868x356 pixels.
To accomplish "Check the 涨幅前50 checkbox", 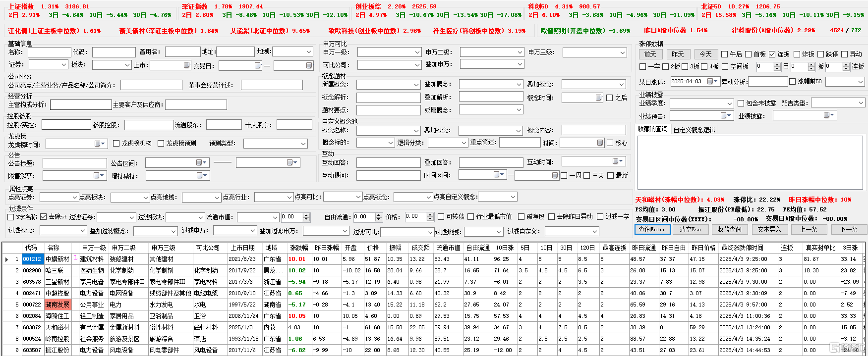I will [x=792, y=81].
